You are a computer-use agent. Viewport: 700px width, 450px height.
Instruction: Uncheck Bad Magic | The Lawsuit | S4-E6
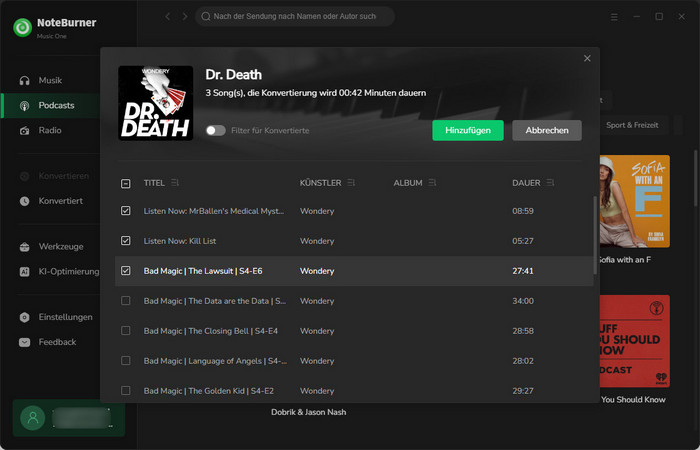(x=126, y=271)
